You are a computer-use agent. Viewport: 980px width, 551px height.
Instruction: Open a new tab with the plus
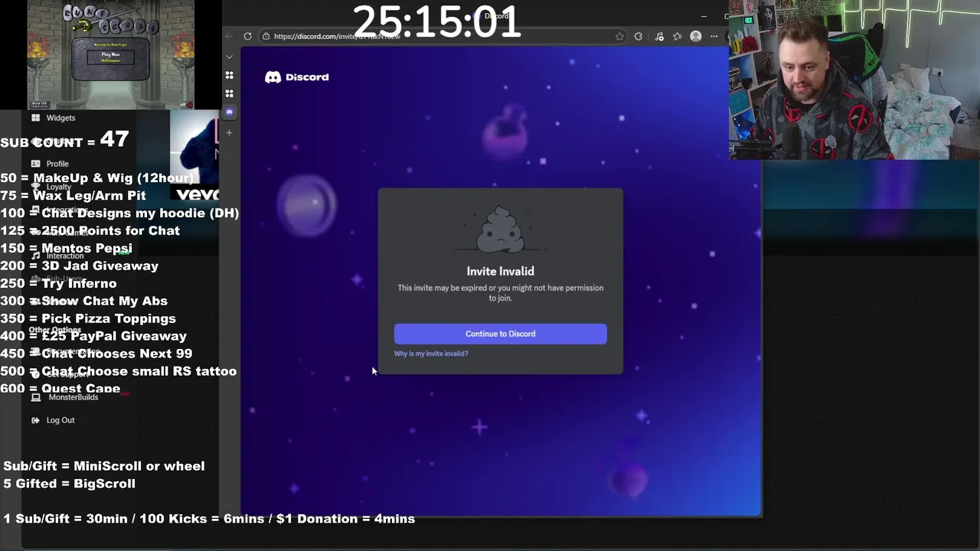pyautogui.click(x=229, y=132)
